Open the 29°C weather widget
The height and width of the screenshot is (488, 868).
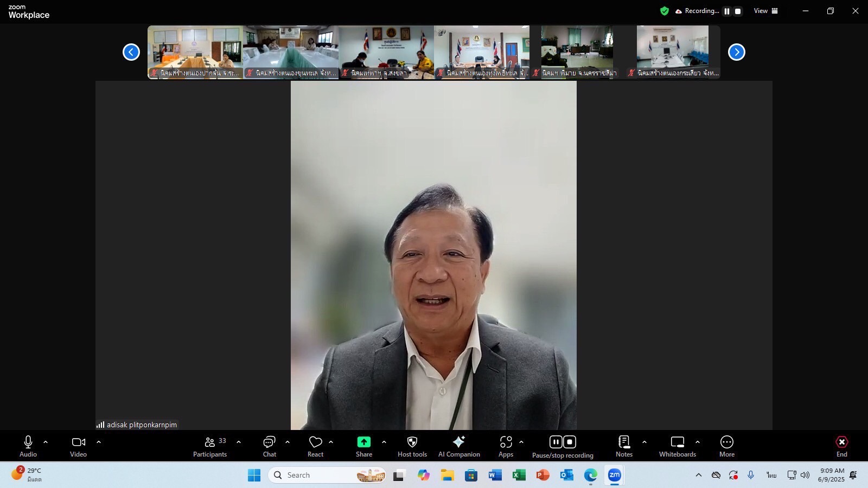tap(27, 474)
